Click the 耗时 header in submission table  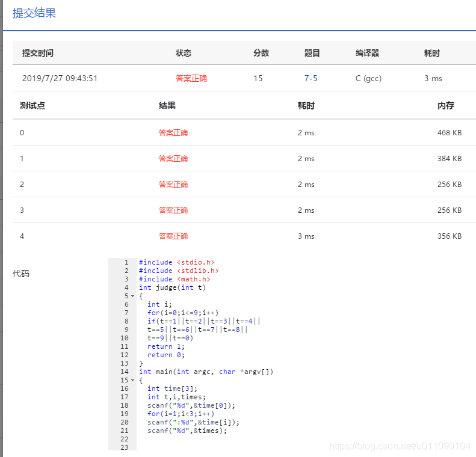431,53
